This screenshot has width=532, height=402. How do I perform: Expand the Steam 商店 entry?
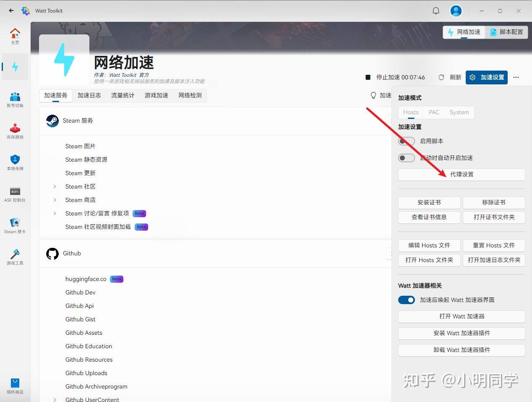(55, 200)
